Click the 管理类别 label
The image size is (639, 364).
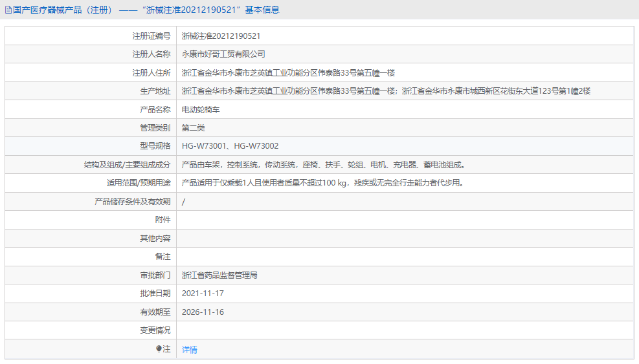pos(155,128)
